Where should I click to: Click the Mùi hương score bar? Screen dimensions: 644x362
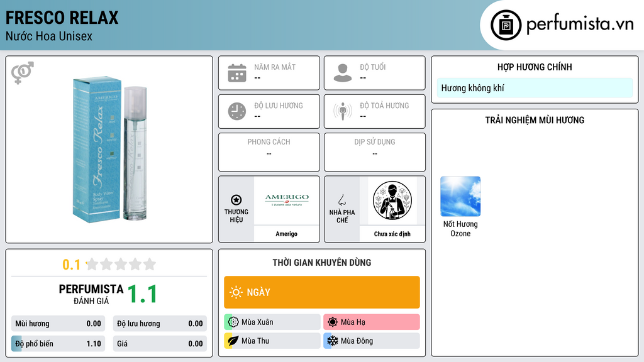click(x=58, y=324)
